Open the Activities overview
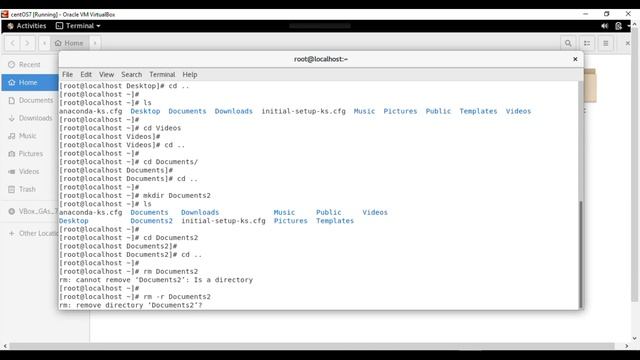This screenshot has height=360, width=640. click(27, 26)
